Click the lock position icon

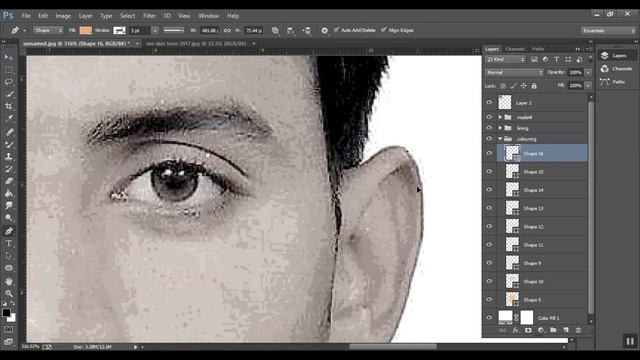(524, 86)
